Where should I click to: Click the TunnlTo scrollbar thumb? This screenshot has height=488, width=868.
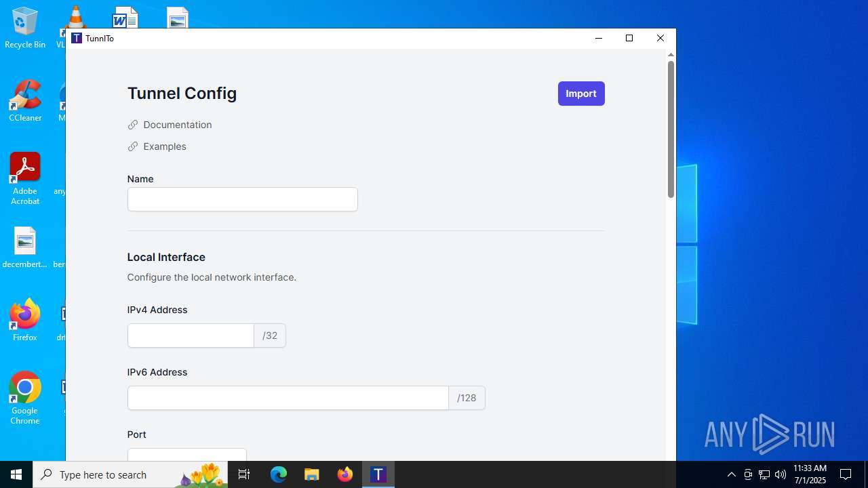click(671, 129)
